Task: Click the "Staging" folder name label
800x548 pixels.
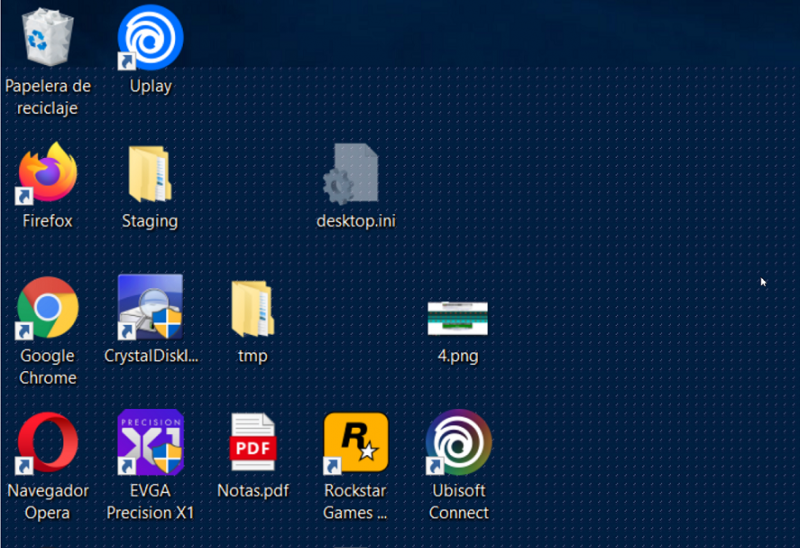Action: [x=150, y=221]
